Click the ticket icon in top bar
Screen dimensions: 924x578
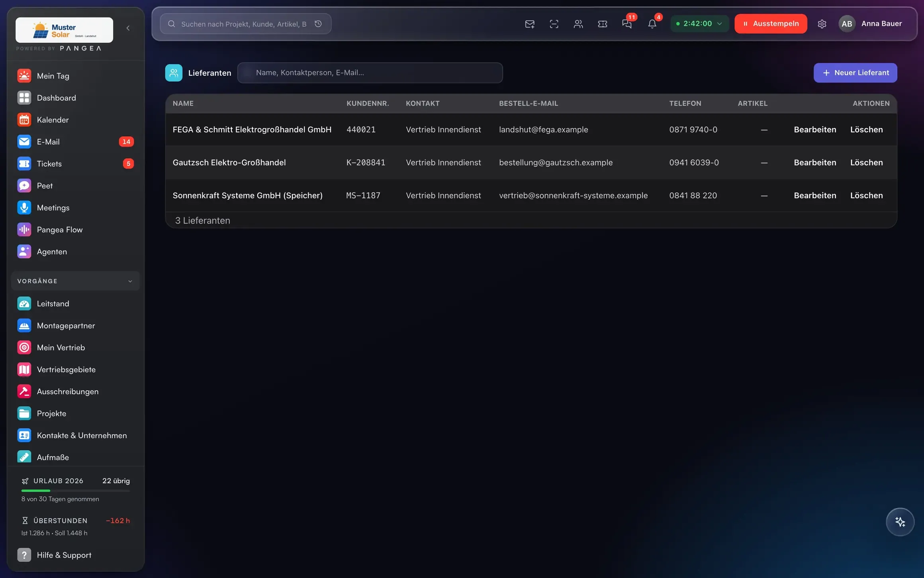(x=603, y=24)
